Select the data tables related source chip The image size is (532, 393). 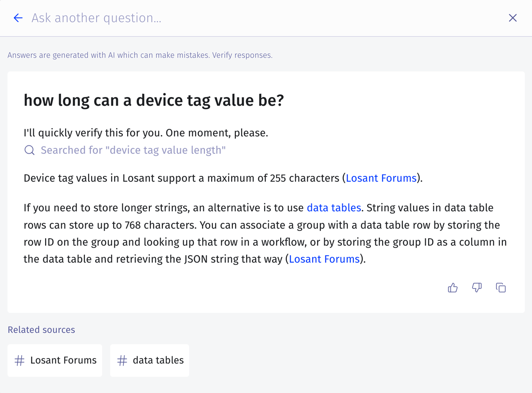[149, 360]
